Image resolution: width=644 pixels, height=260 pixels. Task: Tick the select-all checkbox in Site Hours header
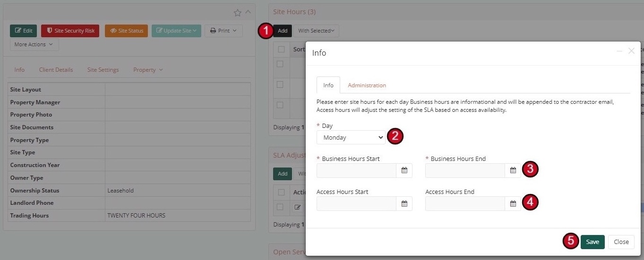click(x=282, y=49)
